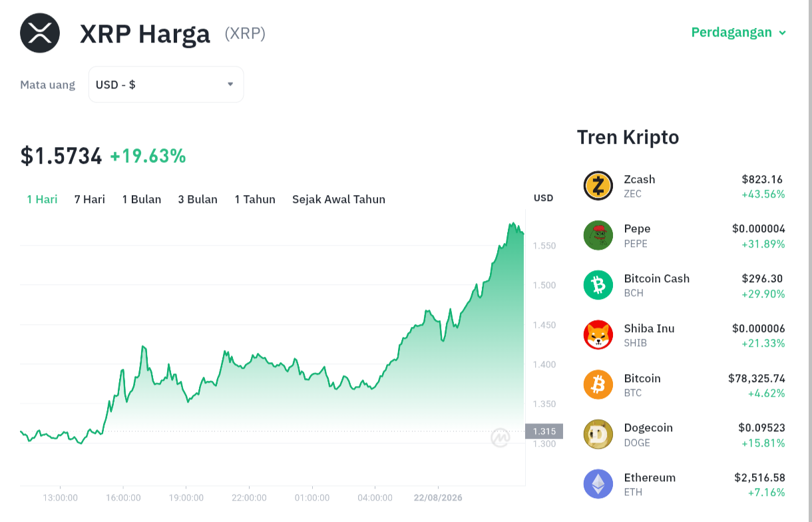The width and height of the screenshot is (812, 522).
Task: Open the USD - $ currency selector
Action: pyautogui.click(x=166, y=85)
